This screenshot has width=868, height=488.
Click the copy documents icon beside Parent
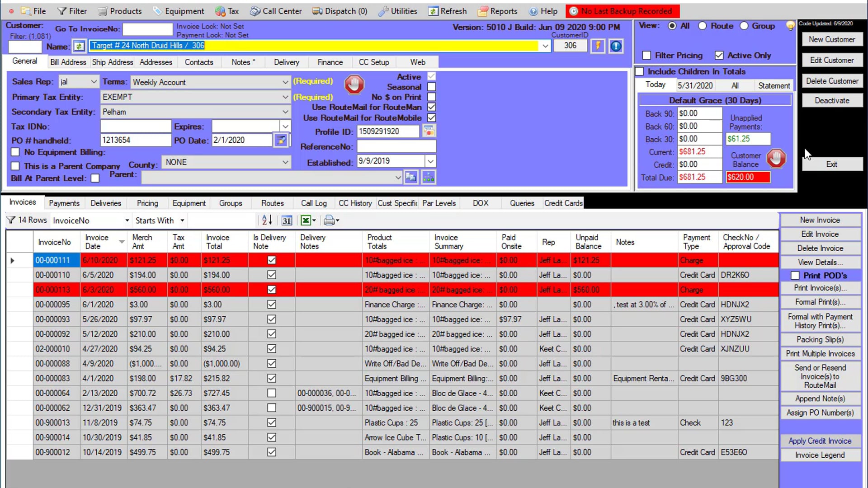coord(410,177)
